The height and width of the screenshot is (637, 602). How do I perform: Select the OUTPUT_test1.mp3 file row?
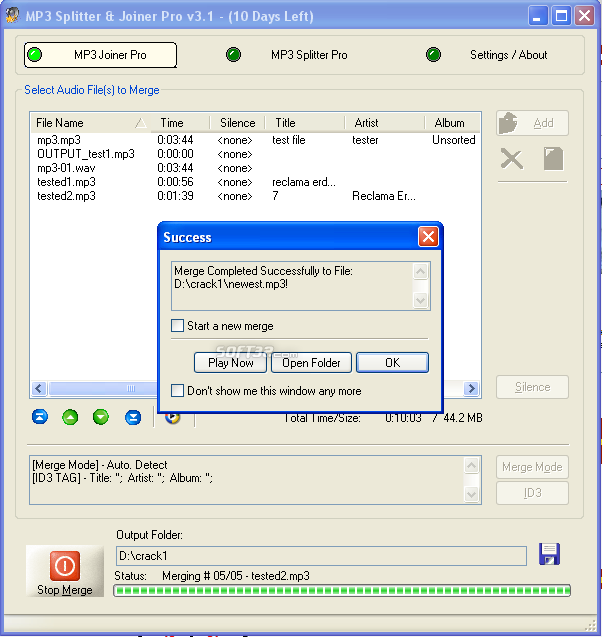(256, 154)
